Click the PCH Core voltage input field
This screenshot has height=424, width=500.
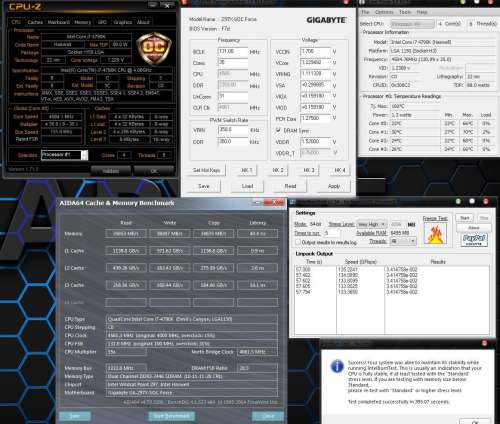(315, 119)
